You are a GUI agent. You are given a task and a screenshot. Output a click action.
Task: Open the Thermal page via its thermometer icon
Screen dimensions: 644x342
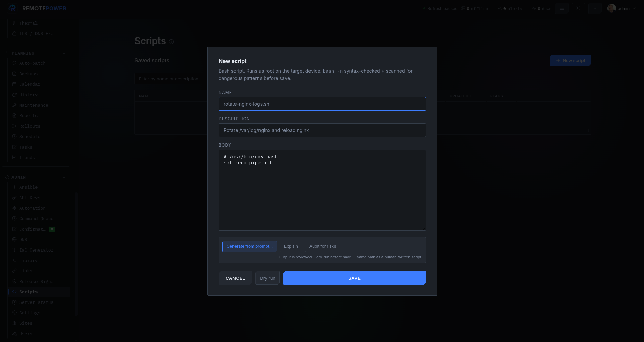click(x=14, y=23)
